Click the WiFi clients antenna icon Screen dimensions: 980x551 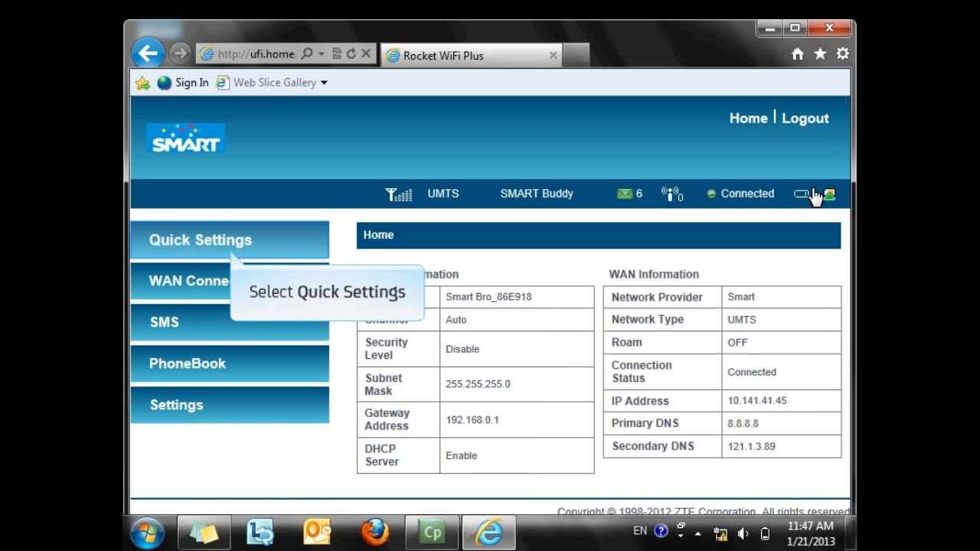pyautogui.click(x=671, y=194)
